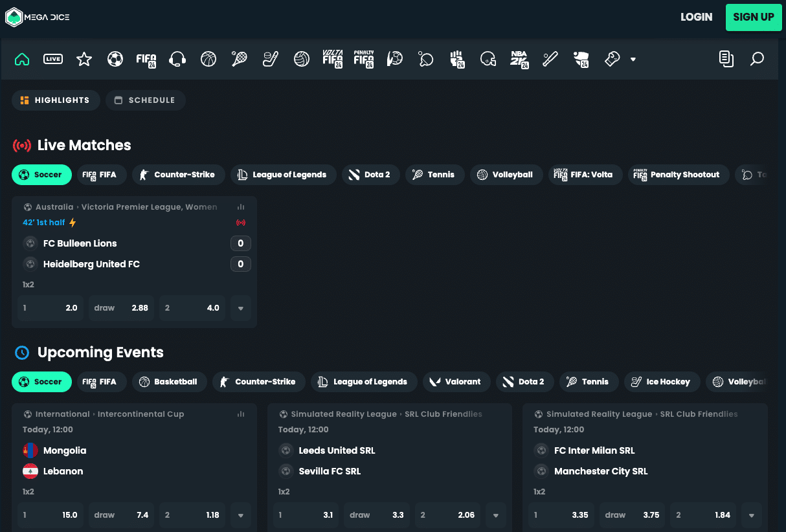Expand more markets for Inter Milan vs Manchester City
This screenshot has width=786, height=532.
click(x=752, y=515)
